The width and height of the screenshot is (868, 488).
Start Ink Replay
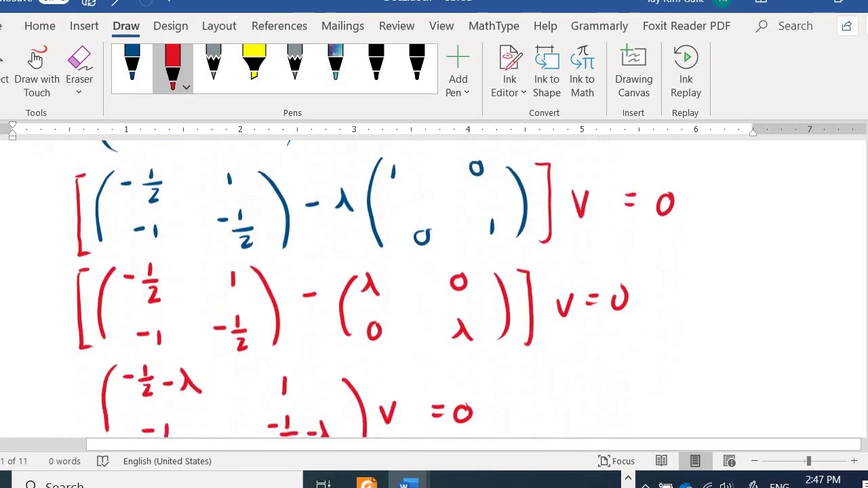coord(686,72)
